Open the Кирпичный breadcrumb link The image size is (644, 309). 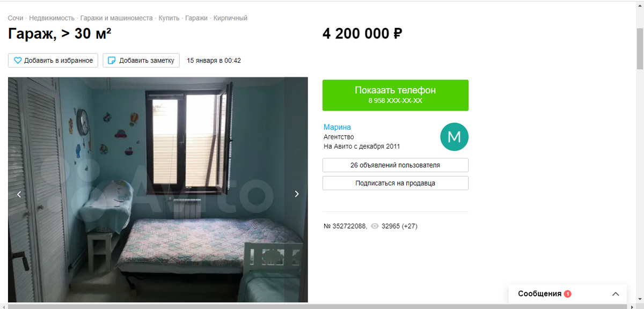pos(230,18)
